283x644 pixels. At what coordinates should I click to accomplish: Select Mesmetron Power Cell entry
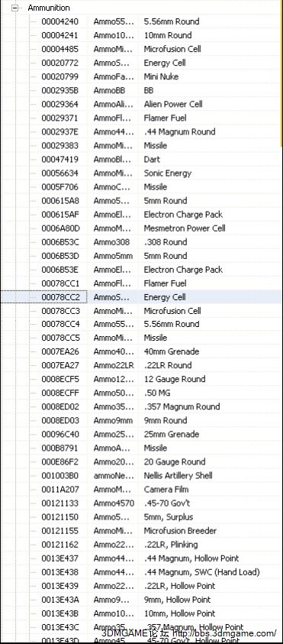[185, 228]
